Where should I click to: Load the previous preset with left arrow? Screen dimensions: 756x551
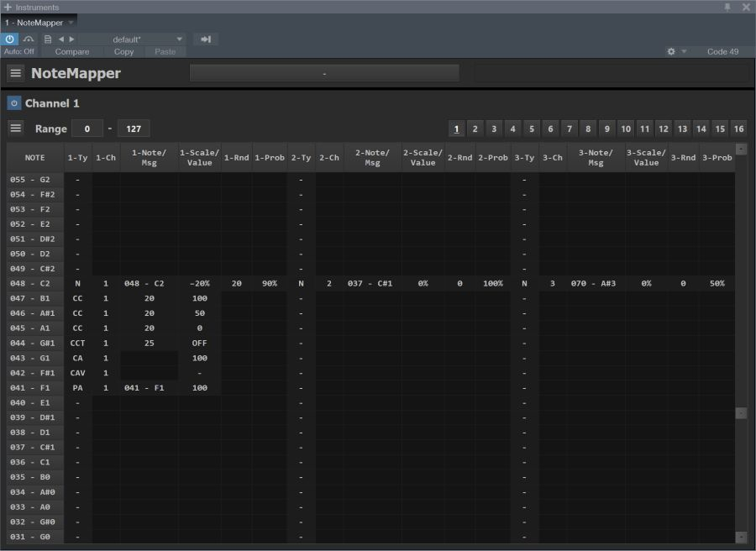pos(60,39)
